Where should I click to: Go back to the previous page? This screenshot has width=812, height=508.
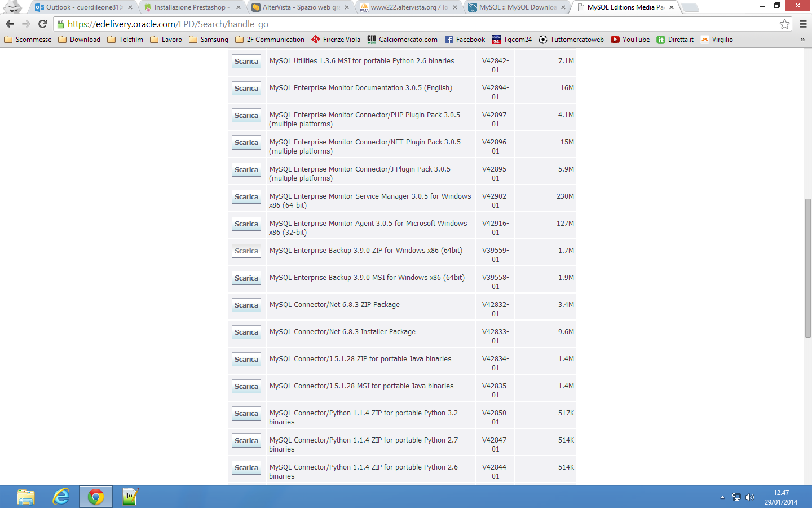(x=10, y=24)
